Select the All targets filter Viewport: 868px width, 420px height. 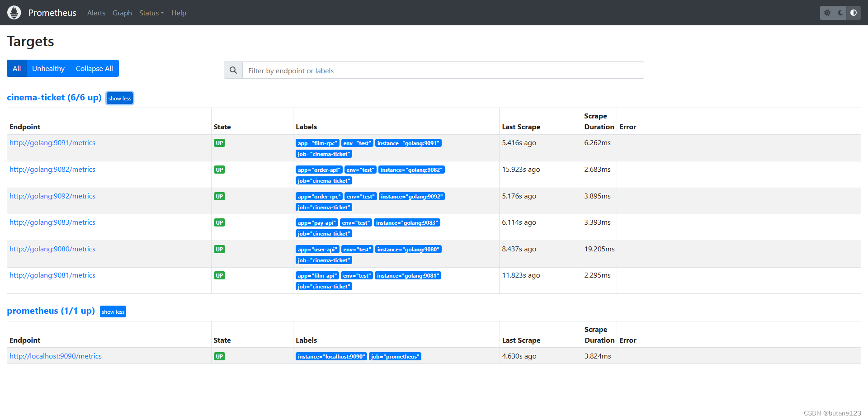pos(17,68)
